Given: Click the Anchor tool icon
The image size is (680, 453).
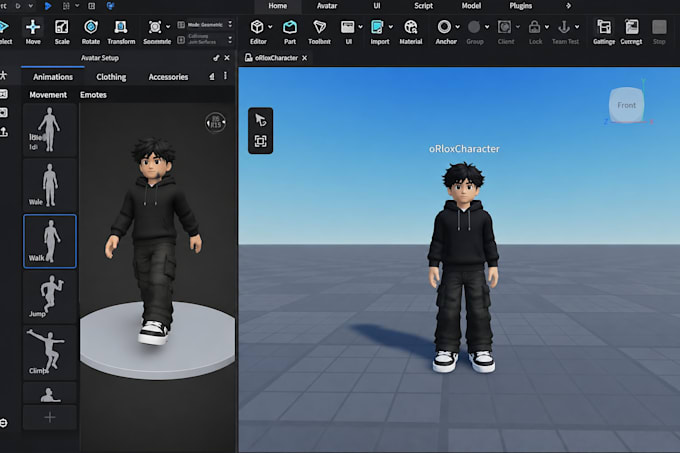Looking at the screenshot, I should pyautogui.click(x=444, y=27).
